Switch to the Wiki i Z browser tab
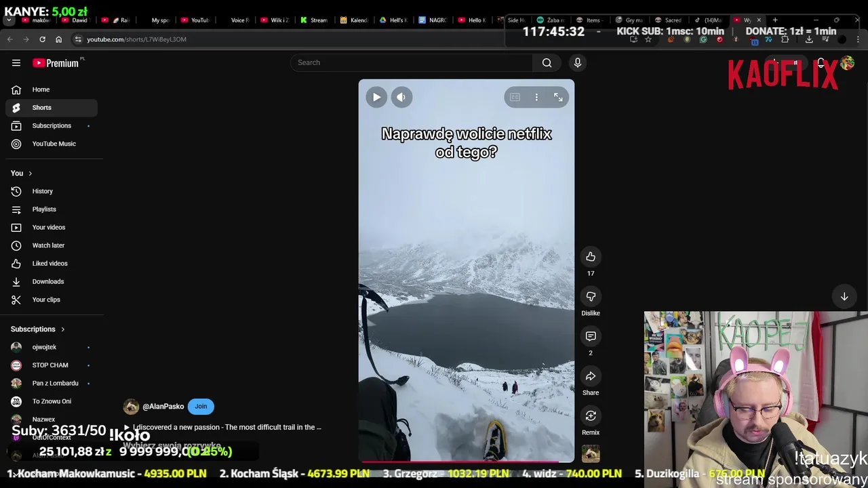The height and width of the screenshot is (488, 868). pos(275,20)
